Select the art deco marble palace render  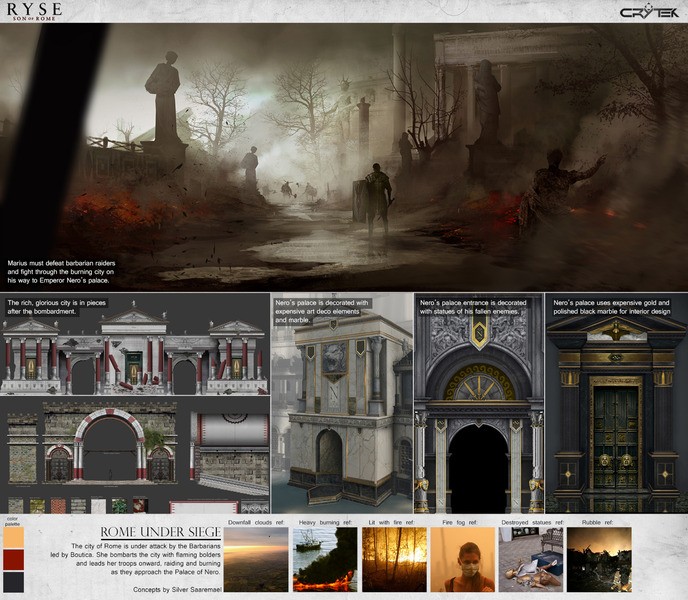tap(342, 403)
